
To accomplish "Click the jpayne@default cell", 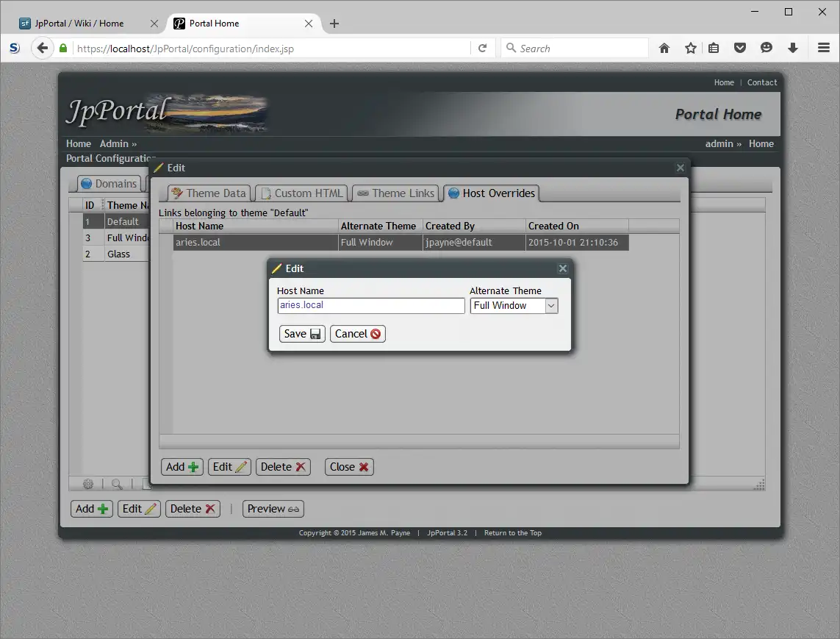I will click(474, 243).
